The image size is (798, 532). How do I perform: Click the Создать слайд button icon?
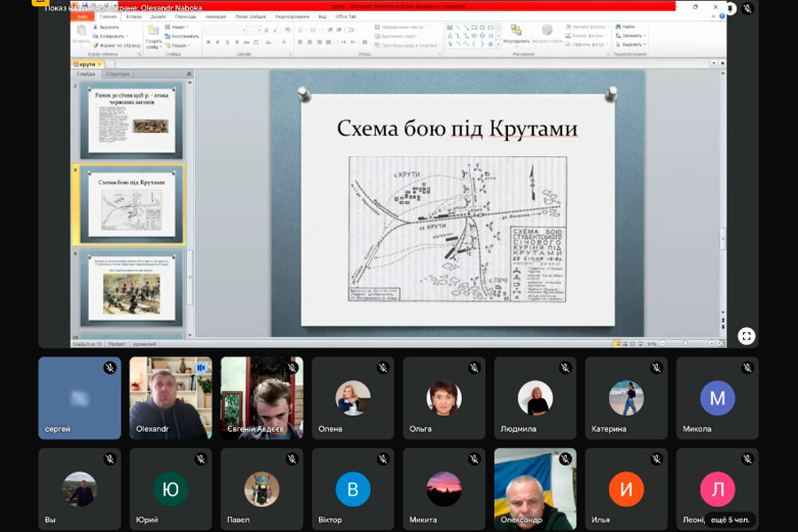[x=153, y=29]
